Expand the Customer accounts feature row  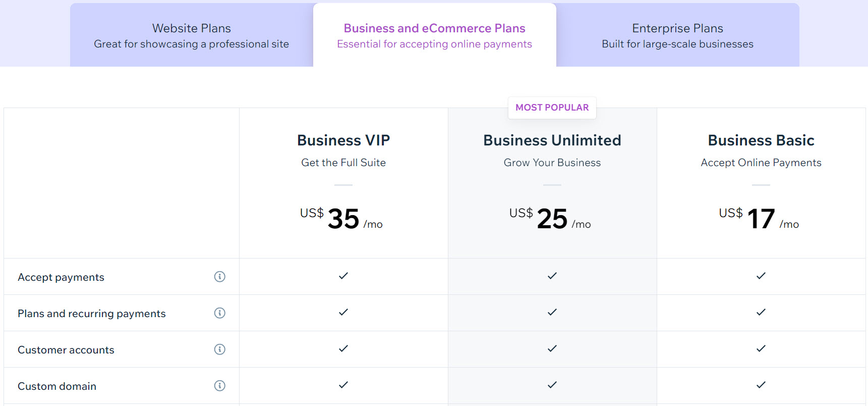(x=66, y=349)
